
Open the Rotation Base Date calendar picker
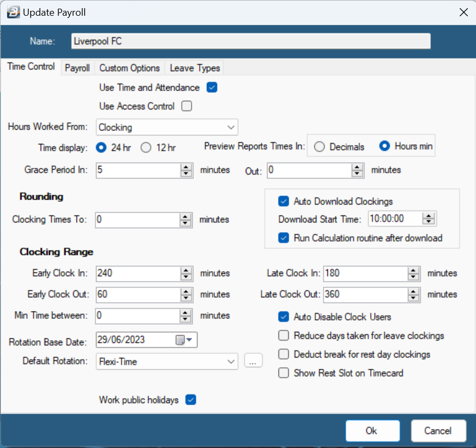184,340
